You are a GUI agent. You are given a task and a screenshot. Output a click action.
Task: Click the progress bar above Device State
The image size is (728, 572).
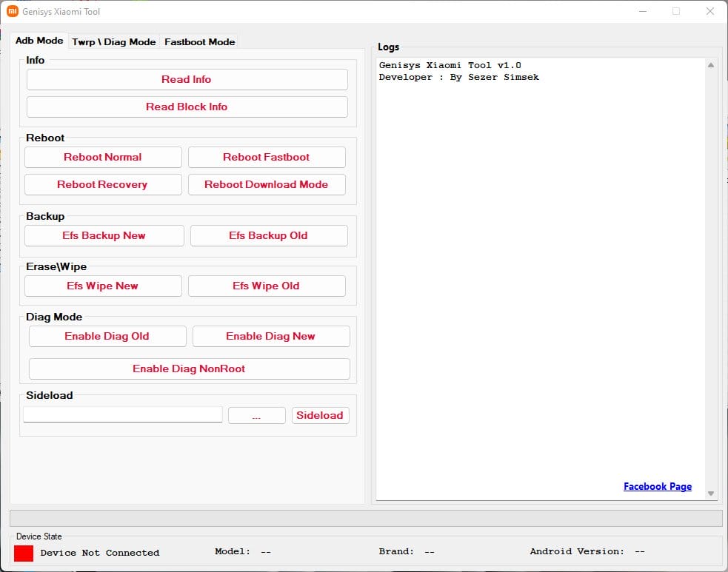[x=366, y=518]
